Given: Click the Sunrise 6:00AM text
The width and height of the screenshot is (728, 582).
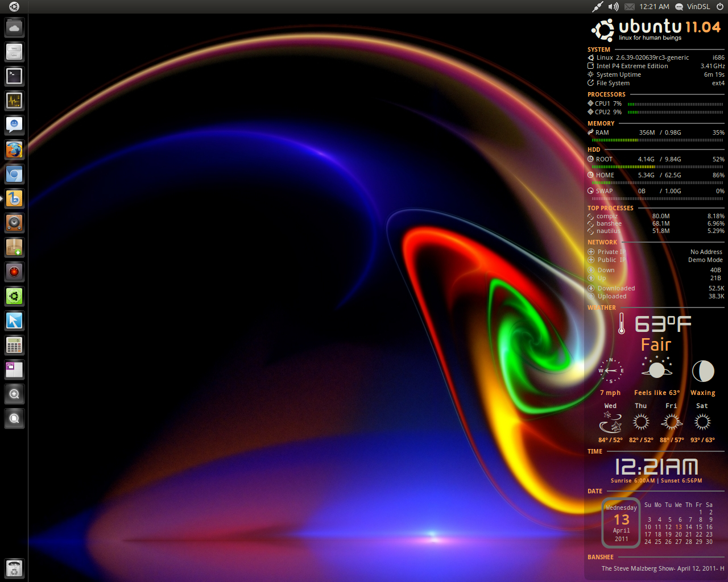Looking at the screenshot, I should (x=633, y=481).
